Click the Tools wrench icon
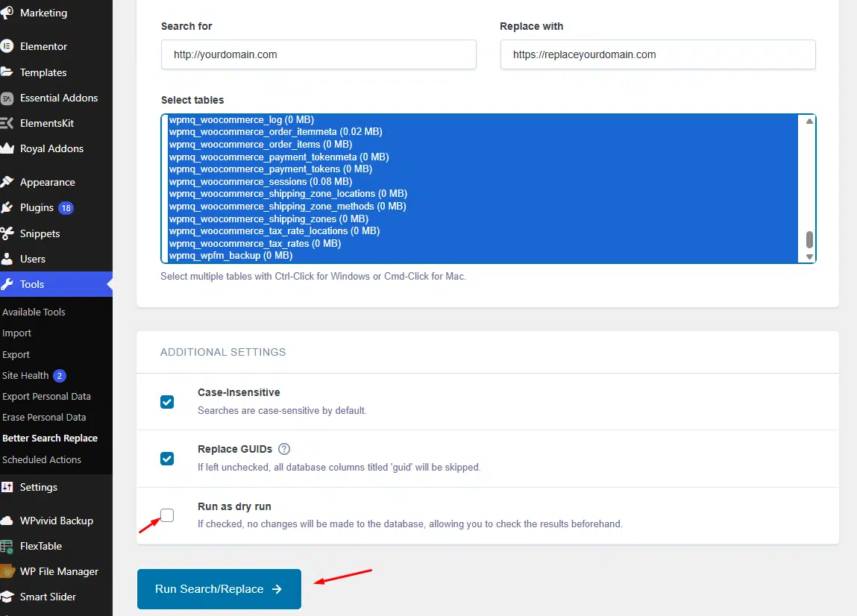Screen dimensions: 857x616 click(x=7, y=284)
